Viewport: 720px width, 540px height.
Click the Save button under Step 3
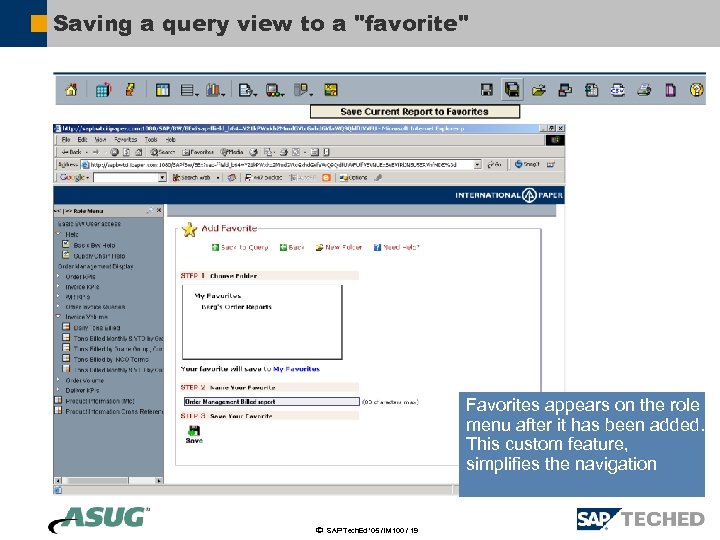194,434
